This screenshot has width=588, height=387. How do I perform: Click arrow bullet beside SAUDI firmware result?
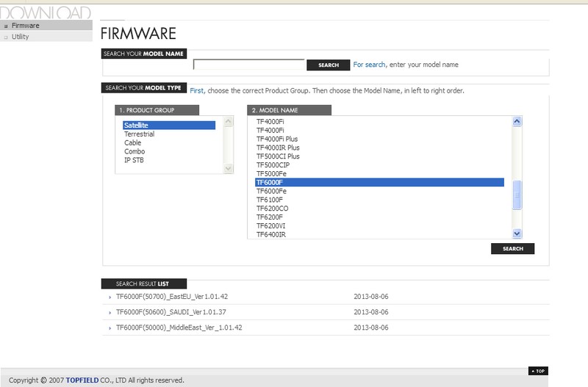110,312
